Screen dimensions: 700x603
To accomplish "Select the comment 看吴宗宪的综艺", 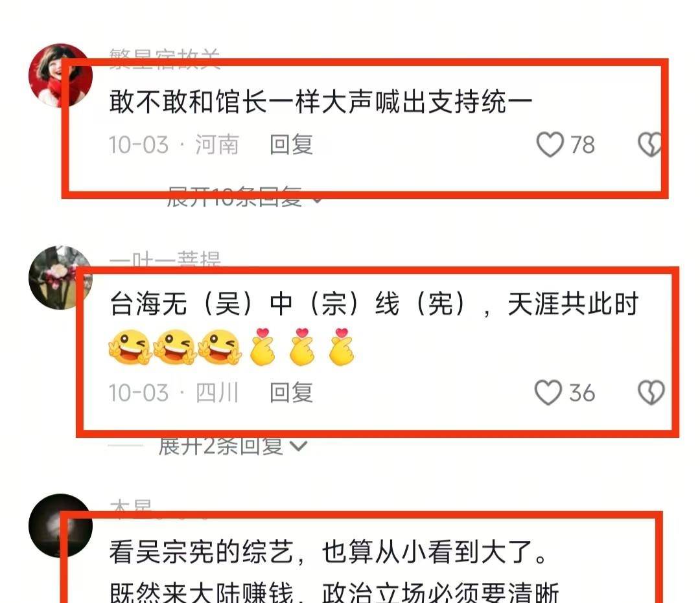I will pyautogui.click(x=201, y=552).
